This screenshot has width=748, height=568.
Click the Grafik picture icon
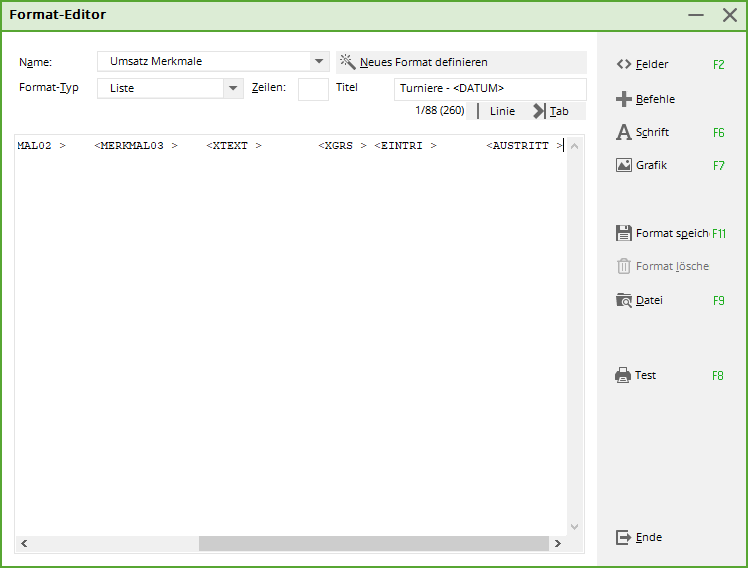point(624,165)
